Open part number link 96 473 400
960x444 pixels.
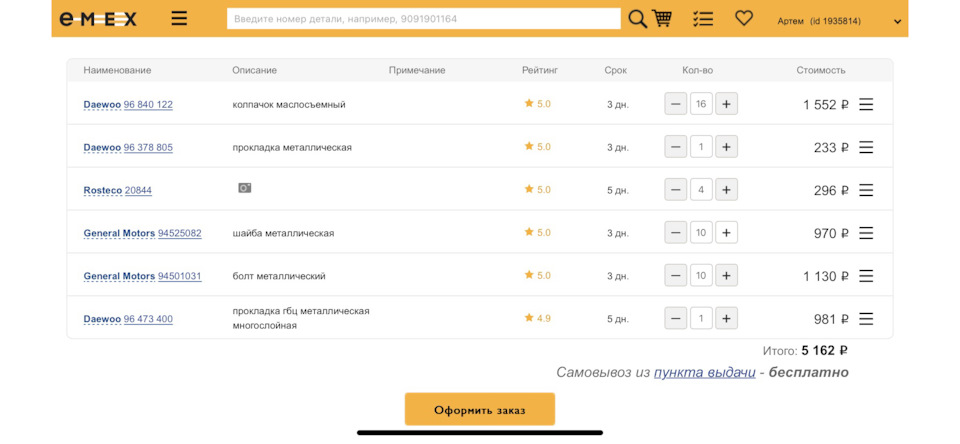coord(148,319)
